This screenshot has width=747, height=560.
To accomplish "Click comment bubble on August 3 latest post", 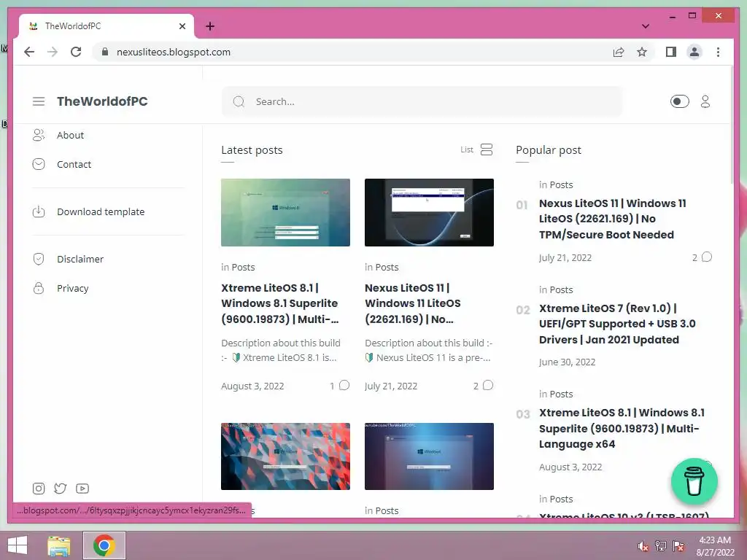I will (344, 385).
